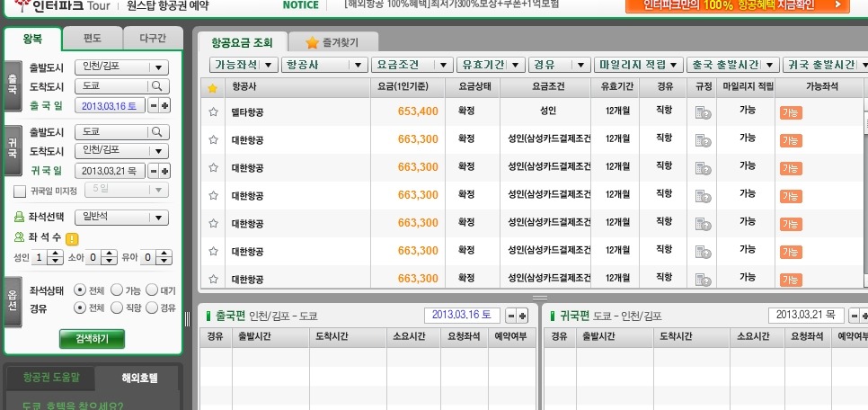Open city search in 귀국 출발도시 도쿄 field
The image size is (868, 410).
point(156,131)
